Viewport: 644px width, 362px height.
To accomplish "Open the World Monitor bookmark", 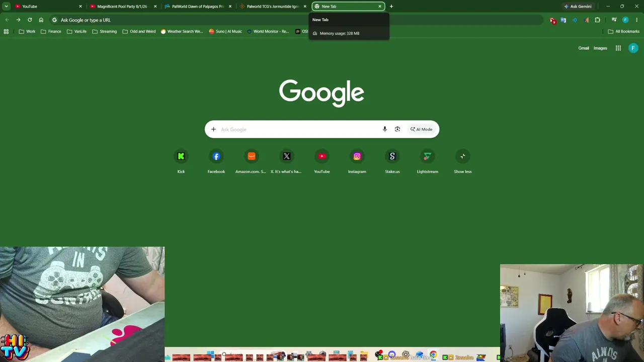I will [268, 31].
